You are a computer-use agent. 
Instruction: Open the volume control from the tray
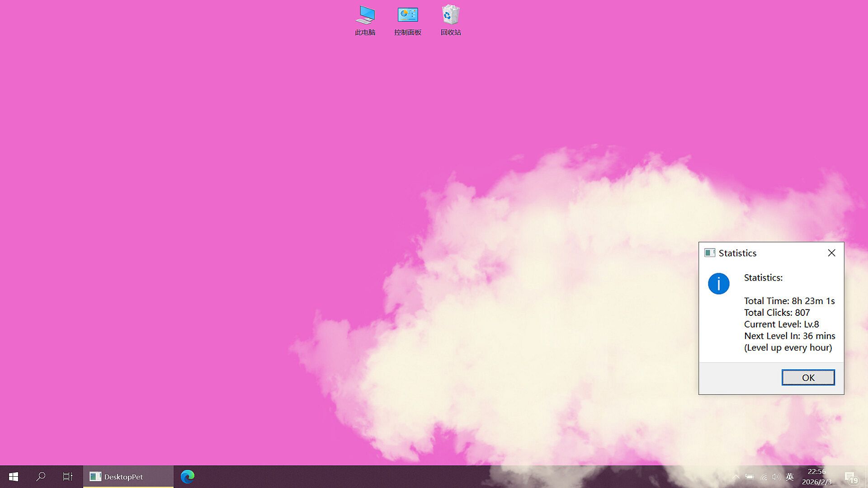776,477
